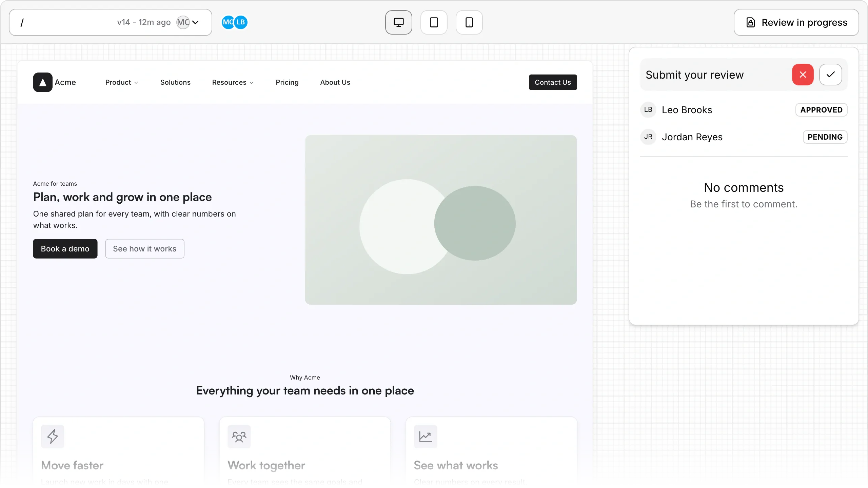Expand the Resources menu
Screen dimensions: 868x488
click(x=233, y=82)
